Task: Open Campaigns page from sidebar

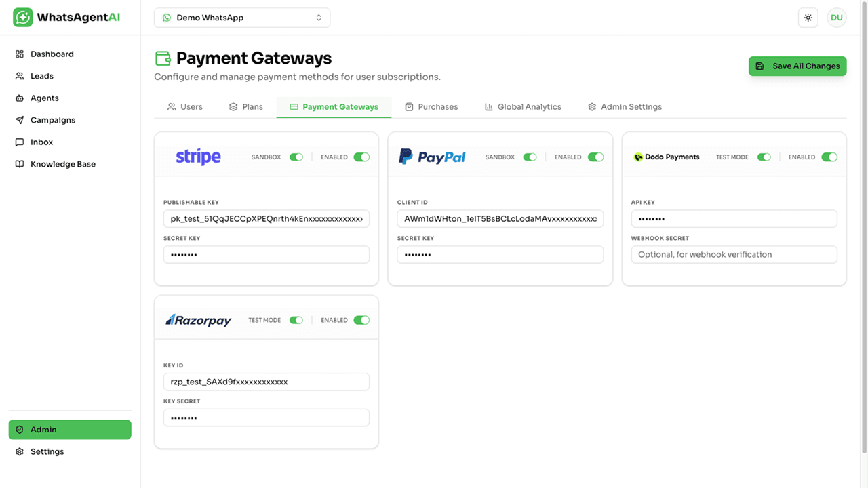Action: coord(70,120)
